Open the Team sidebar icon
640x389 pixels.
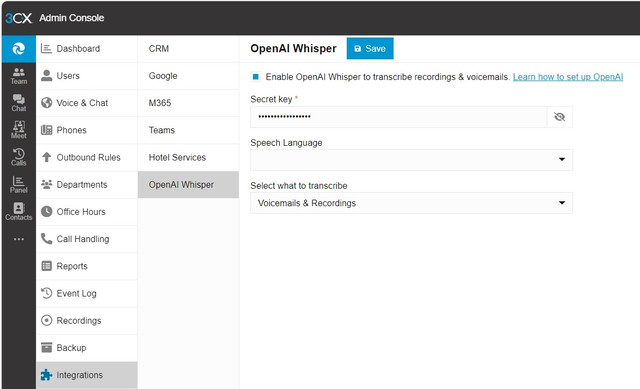pos(19,76)
